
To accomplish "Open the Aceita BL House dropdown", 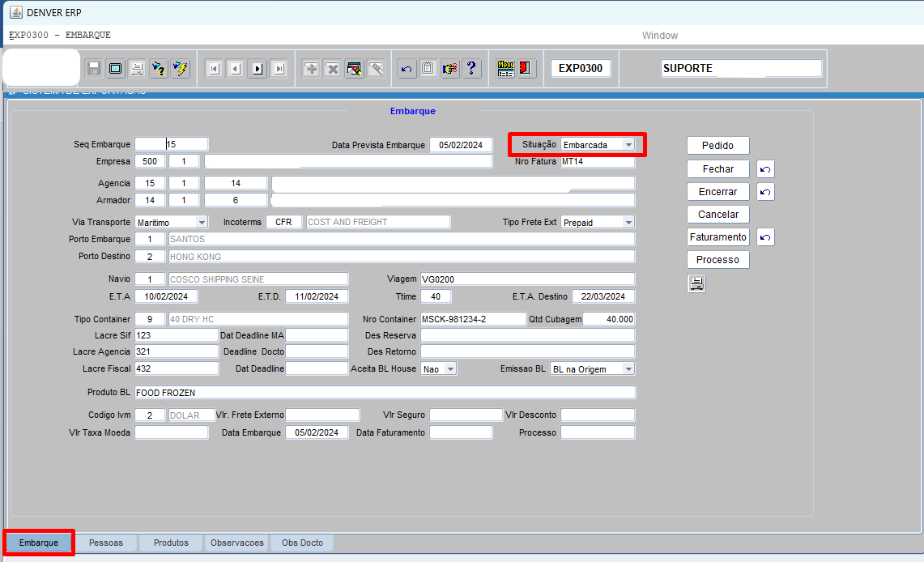I will coord(439,368).
